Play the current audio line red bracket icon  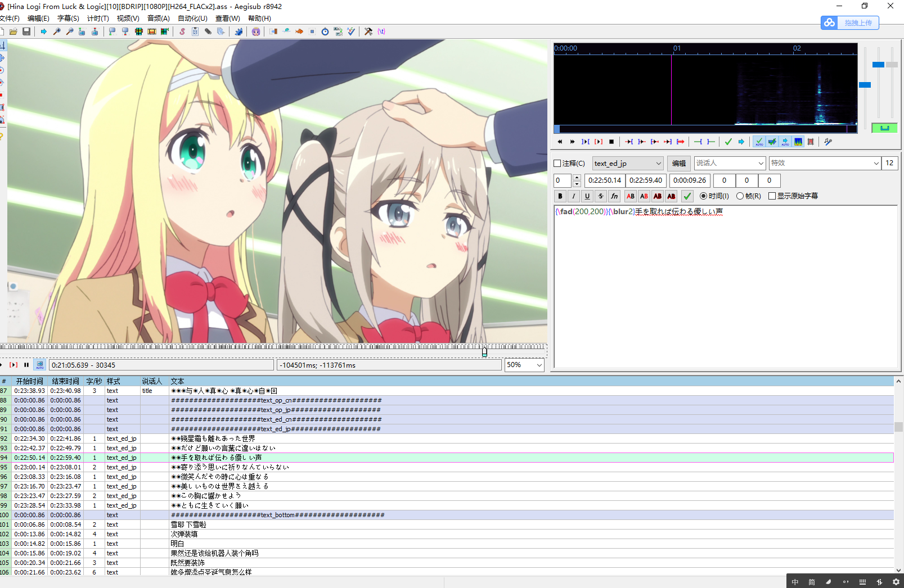coord(599,142)
